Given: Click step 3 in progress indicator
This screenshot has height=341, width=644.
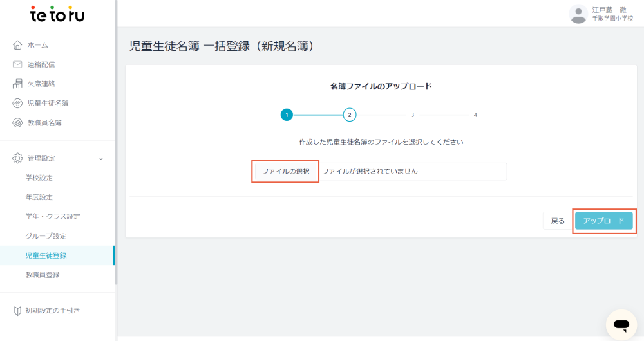Looking at the screenshot, I should [412, 115].
